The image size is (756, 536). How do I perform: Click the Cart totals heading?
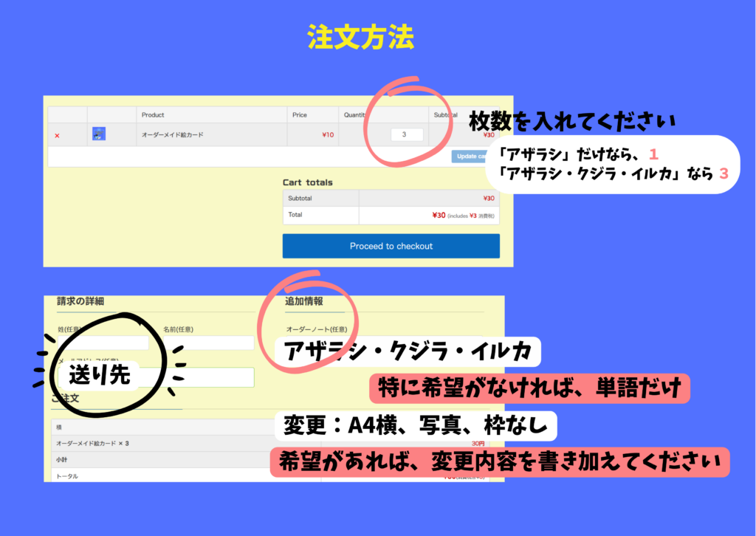(308, 182)
